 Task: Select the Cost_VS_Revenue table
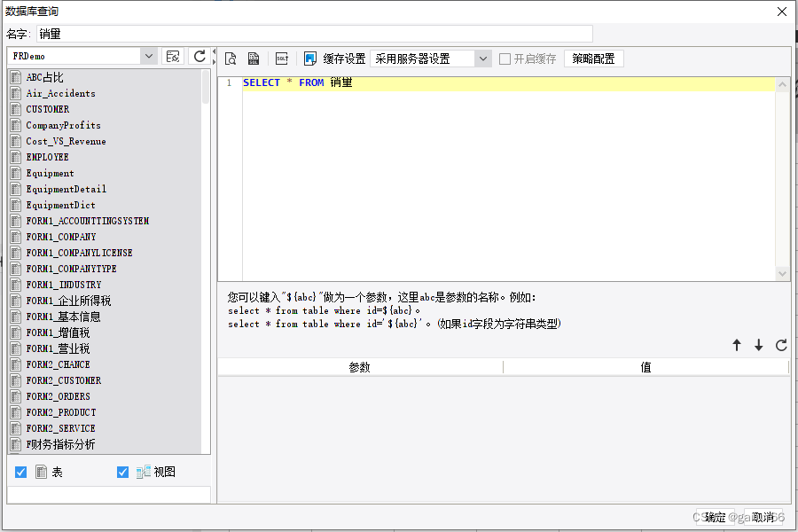(66, 141)
